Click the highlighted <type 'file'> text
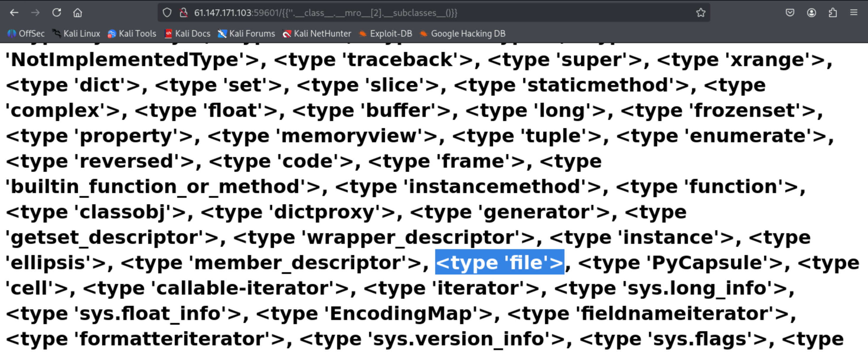Screen dimensions: 868x356 pyautogui.click(x=499, y=263)
